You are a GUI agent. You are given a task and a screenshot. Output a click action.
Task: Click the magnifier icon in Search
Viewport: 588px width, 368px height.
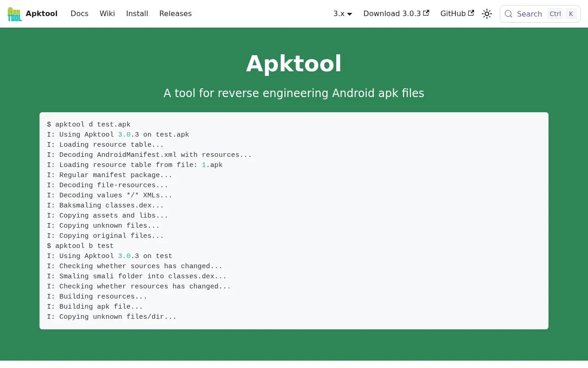[509, 14]
